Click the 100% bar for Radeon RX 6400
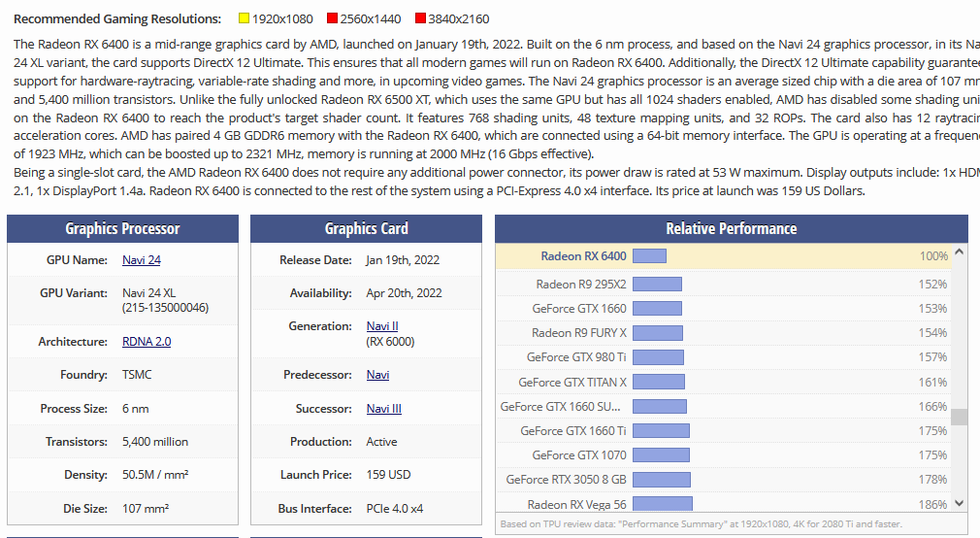The image size is (980, 538). 649,255
